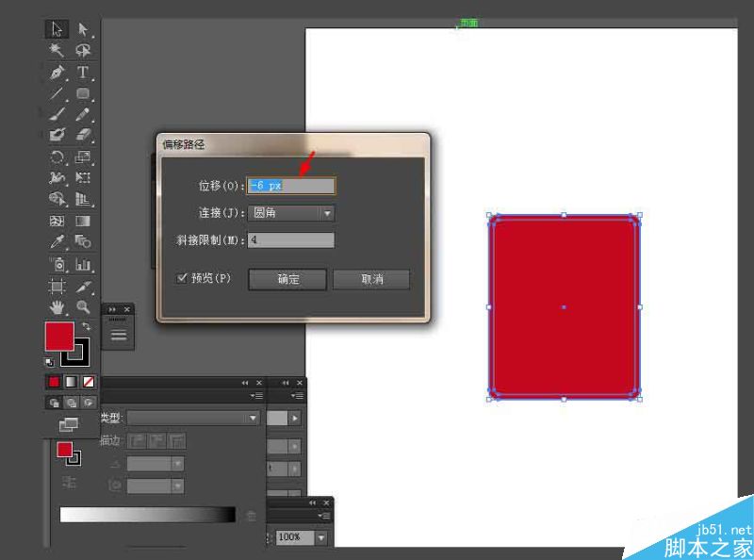Switch to Color fill mode button
This screenshot has width=754, height=560.
[x=54, y=382]
